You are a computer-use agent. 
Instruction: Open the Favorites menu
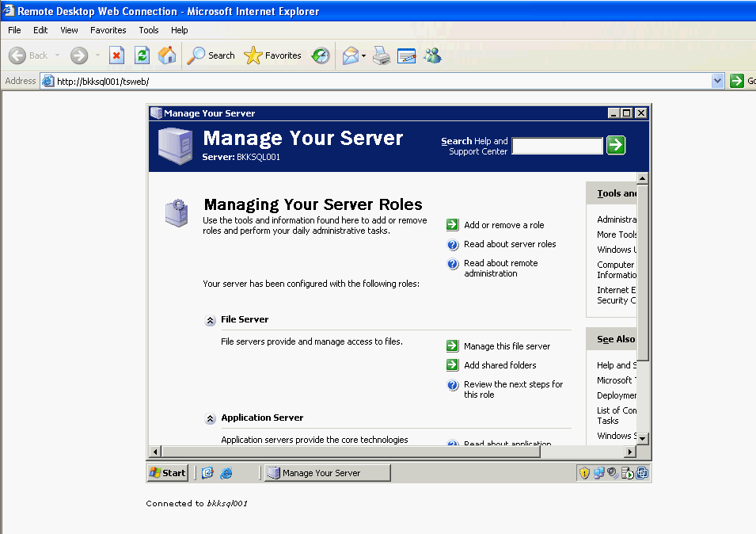click(x=108, y=30)
